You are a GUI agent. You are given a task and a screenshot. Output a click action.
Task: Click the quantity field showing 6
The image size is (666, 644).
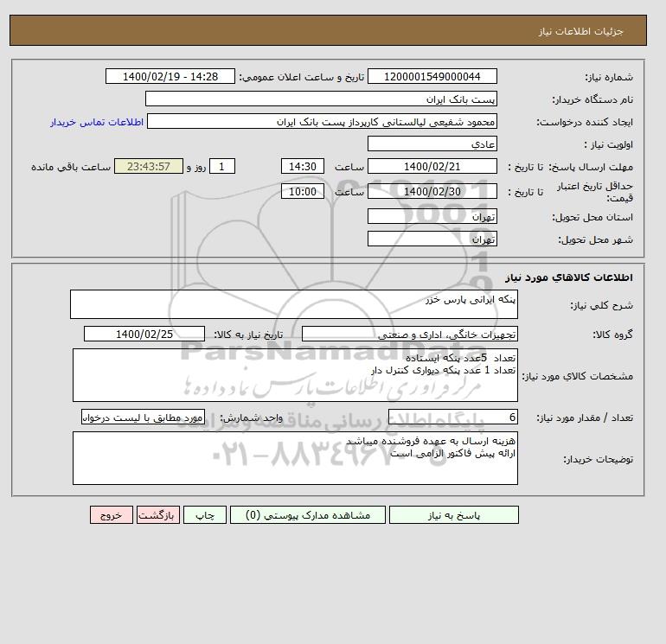pos(452,418)
